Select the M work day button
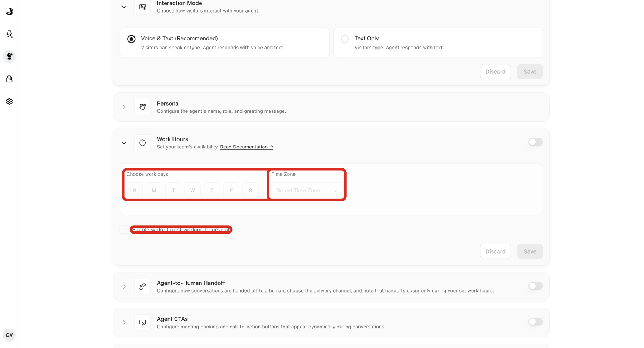 [x=154, y=191]
